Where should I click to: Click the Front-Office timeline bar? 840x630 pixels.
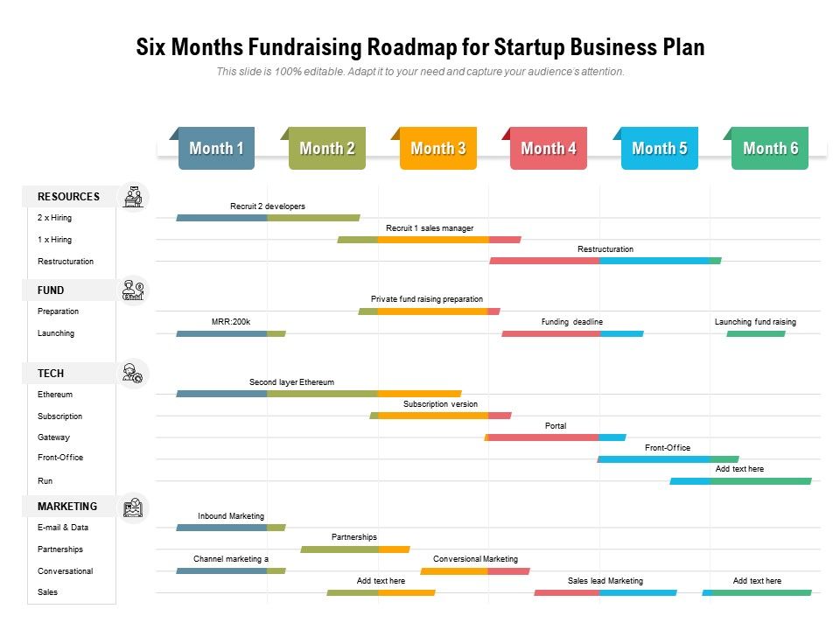pos(668,458)
